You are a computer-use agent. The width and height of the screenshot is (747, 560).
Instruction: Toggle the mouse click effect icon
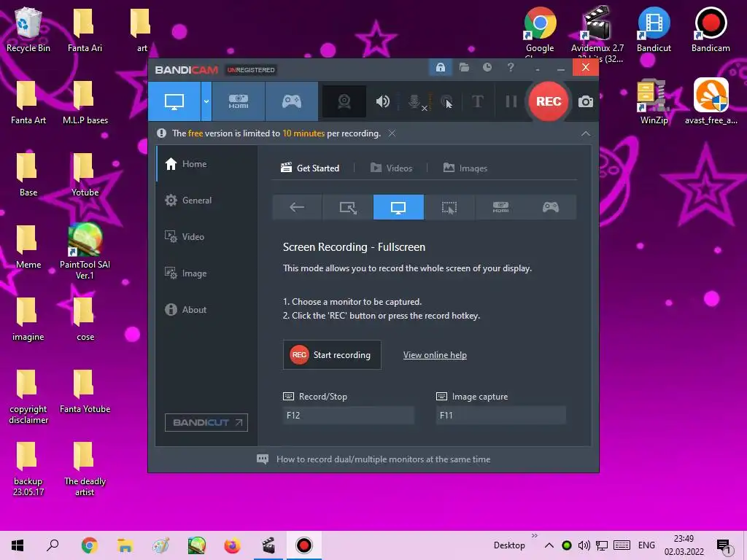click(446, 101)
